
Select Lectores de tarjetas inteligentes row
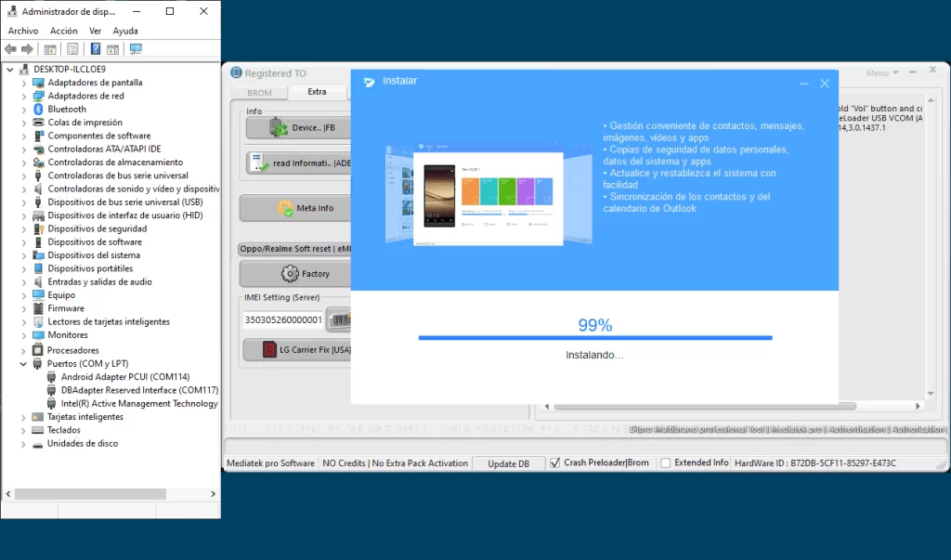(x=109, y=321)
